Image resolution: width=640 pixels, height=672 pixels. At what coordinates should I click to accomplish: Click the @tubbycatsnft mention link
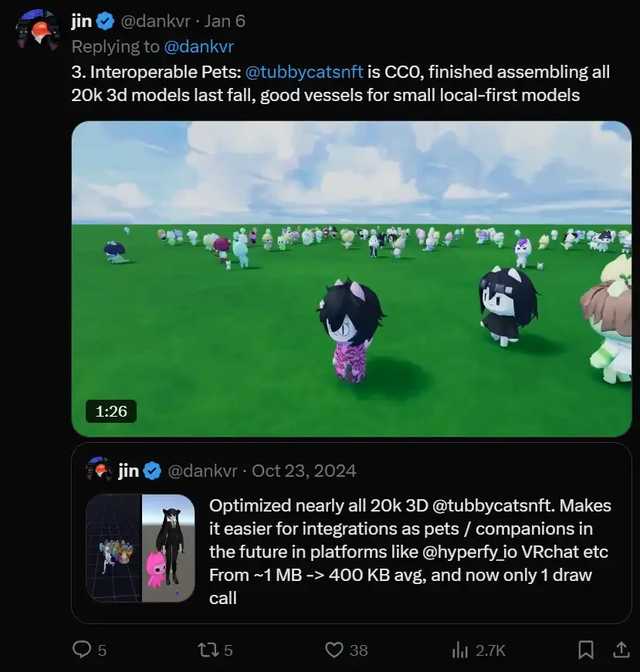point(303,73)
